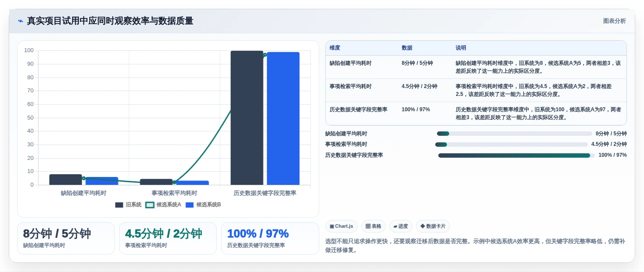
Task: Open the 100% / 97% data card
Action: pyautogui.click(x=270, y=238)
